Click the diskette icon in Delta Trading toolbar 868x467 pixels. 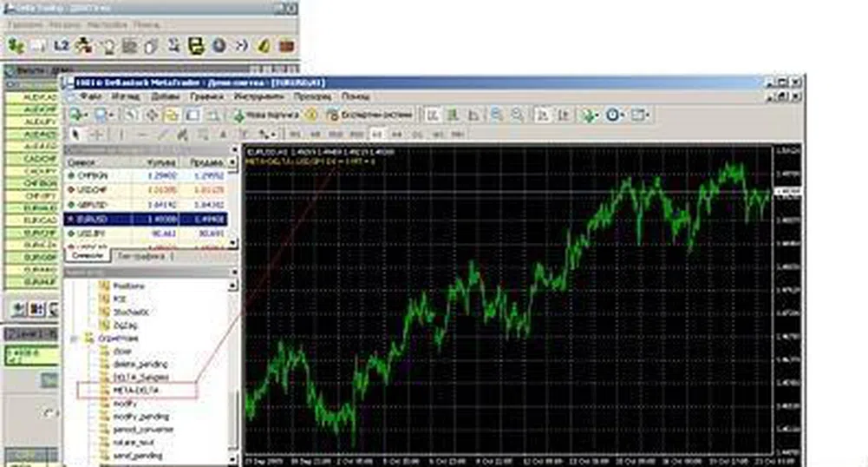[x=197, y=46]
